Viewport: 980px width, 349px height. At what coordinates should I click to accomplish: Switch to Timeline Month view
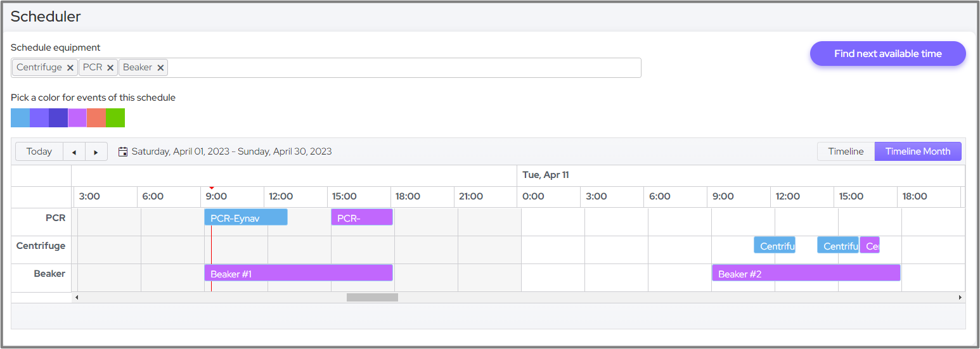click(x=917, y=151)
